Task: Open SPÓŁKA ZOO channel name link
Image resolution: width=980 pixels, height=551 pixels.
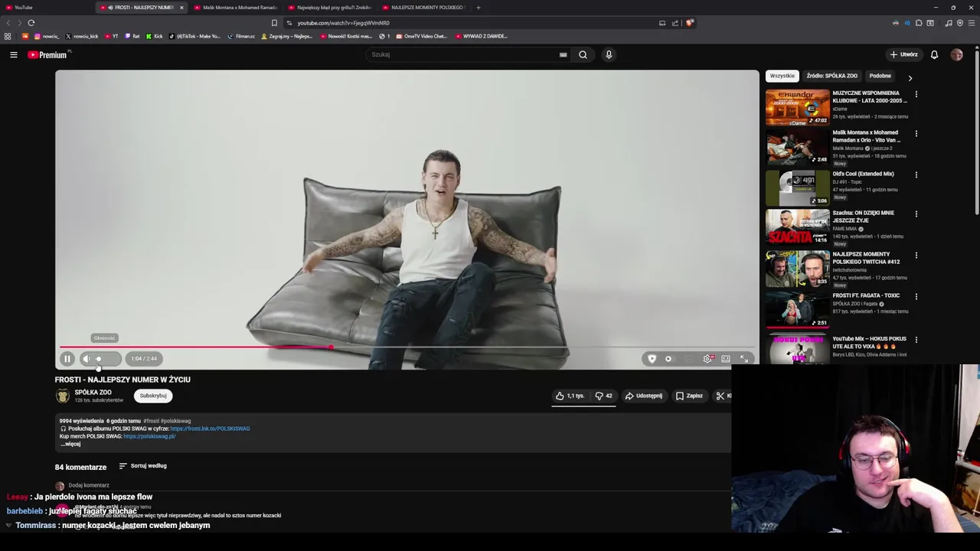Action: (93, 393)
